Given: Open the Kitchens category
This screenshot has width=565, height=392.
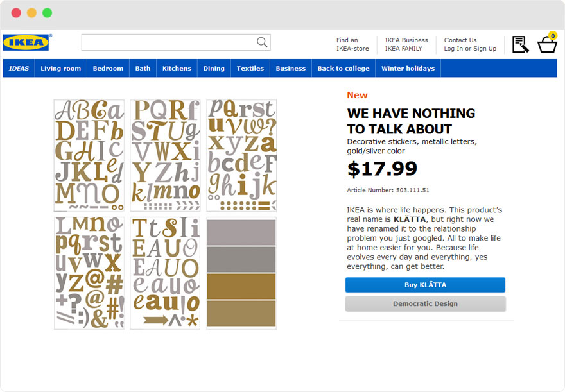Looking at the screenshot, I should point(177,69).
